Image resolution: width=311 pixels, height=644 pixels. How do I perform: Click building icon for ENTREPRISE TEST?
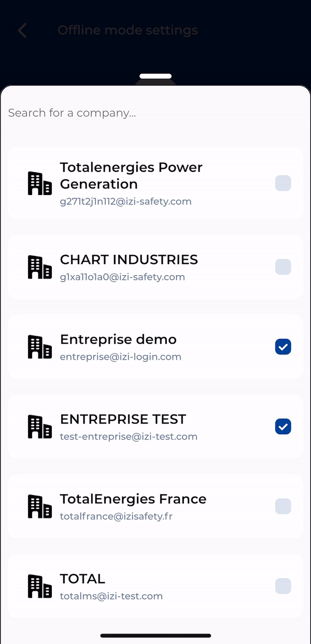tap(39, 427)
